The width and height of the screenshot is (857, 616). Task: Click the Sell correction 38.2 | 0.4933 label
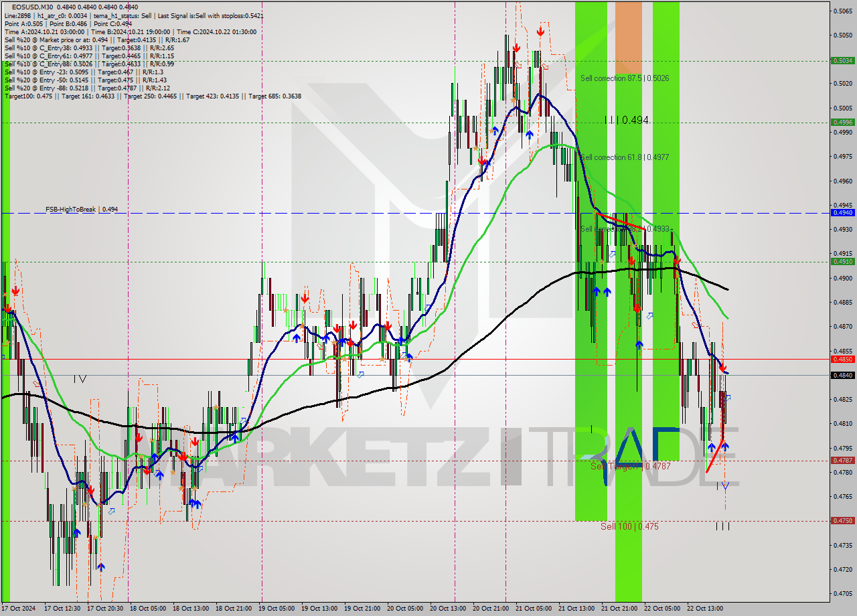point(625,229)
